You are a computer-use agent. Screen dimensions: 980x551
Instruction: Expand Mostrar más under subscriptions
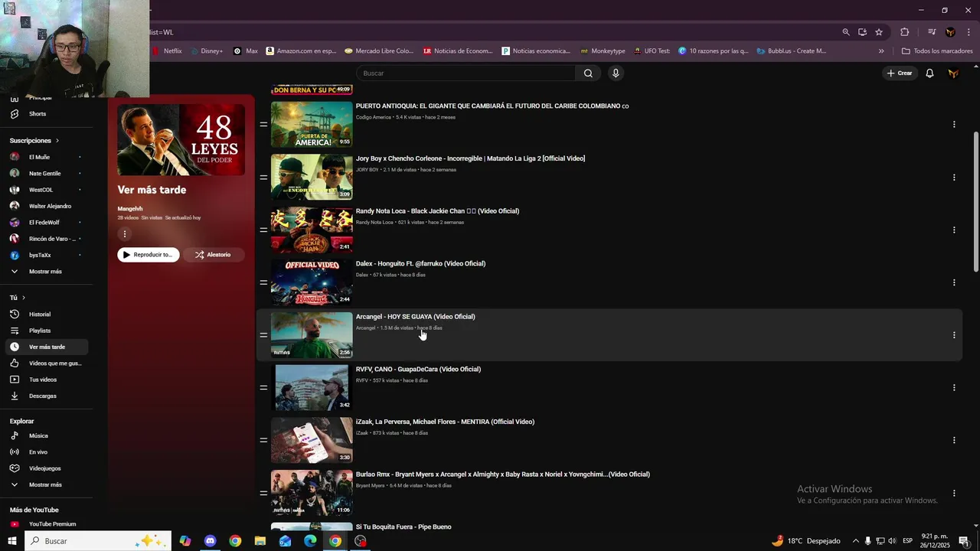tap(44, 272)
